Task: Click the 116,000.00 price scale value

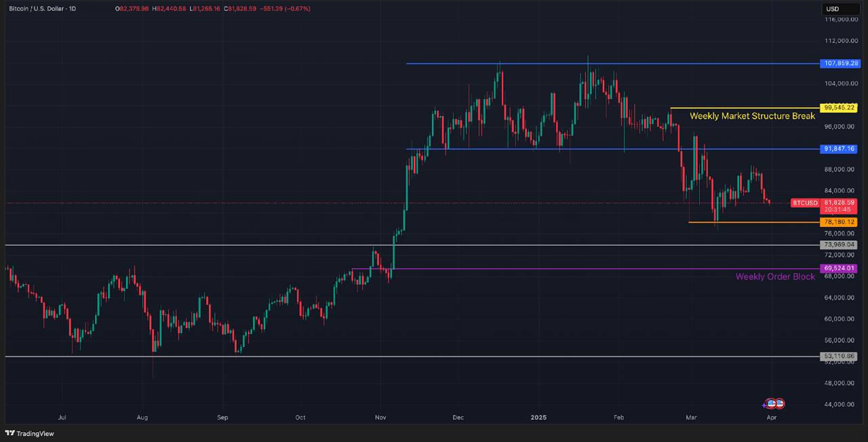Action: point(840,20)
